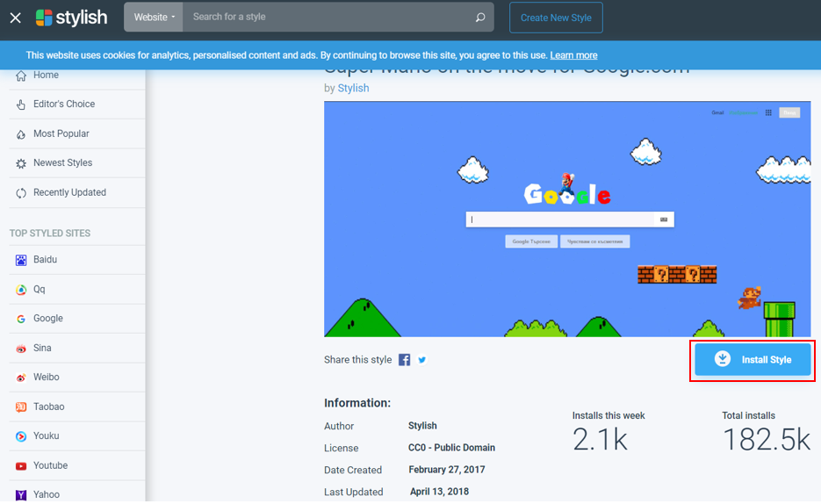
Task: Click the 182.5k total installs value
Action: click(x=767, y=440)
